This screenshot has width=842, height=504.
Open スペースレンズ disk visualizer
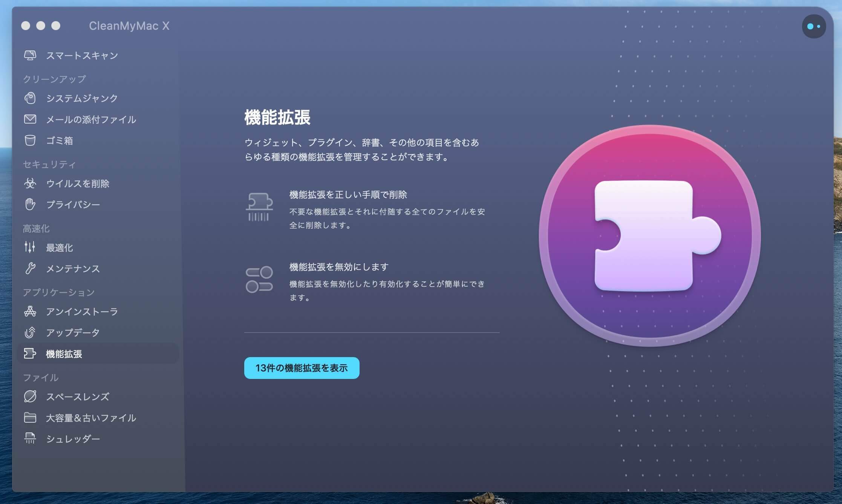31,396
